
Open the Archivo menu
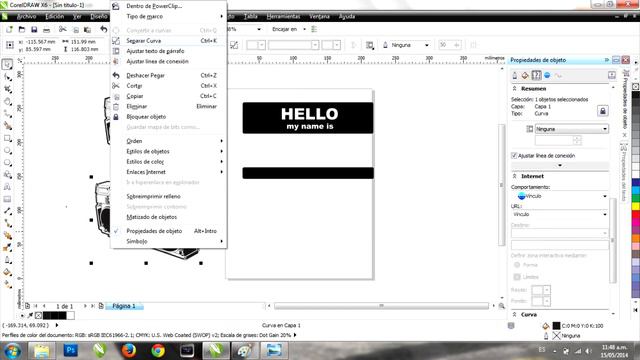(27, 16)
